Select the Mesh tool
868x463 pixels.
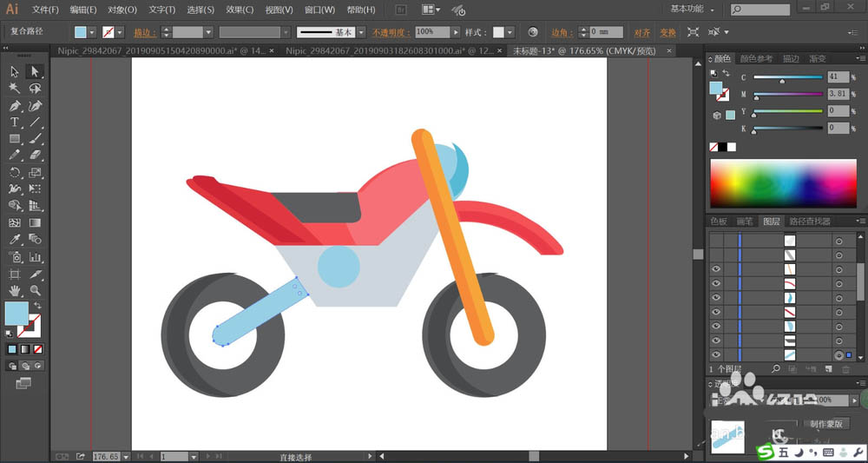click(15, 222)
